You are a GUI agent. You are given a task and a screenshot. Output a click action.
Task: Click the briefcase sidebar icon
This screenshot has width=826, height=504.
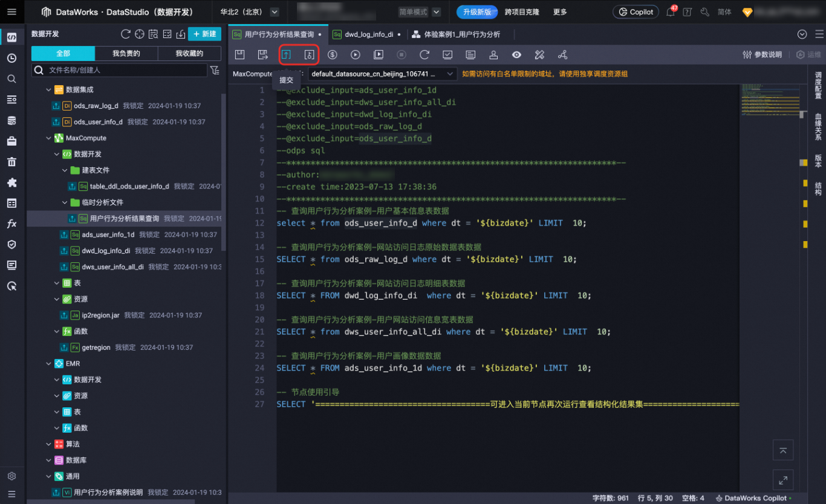[11, 141]
